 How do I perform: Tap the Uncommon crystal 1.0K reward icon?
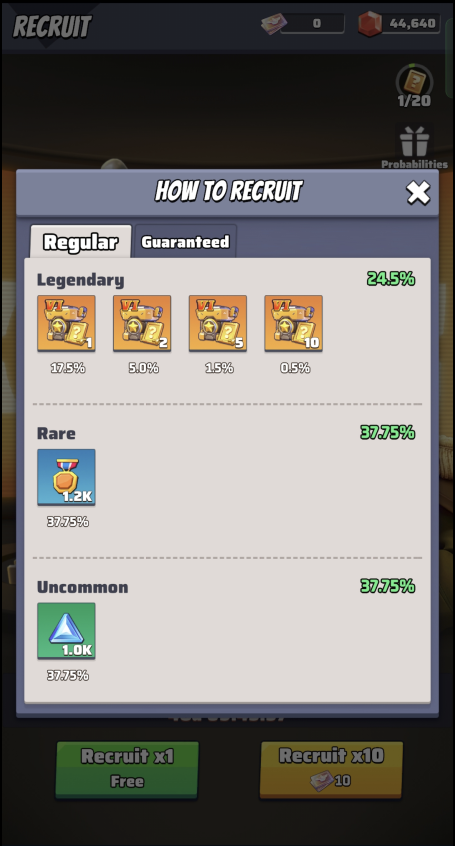tap(66, 631)
